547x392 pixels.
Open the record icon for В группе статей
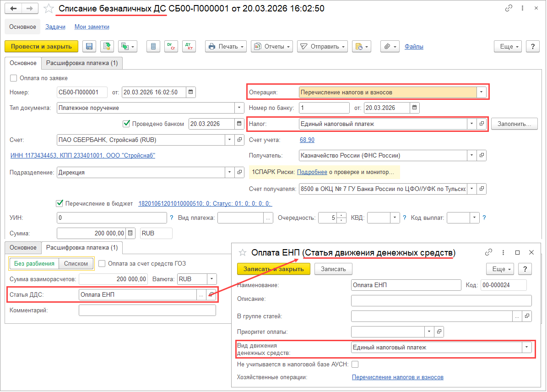click(527, 316)
